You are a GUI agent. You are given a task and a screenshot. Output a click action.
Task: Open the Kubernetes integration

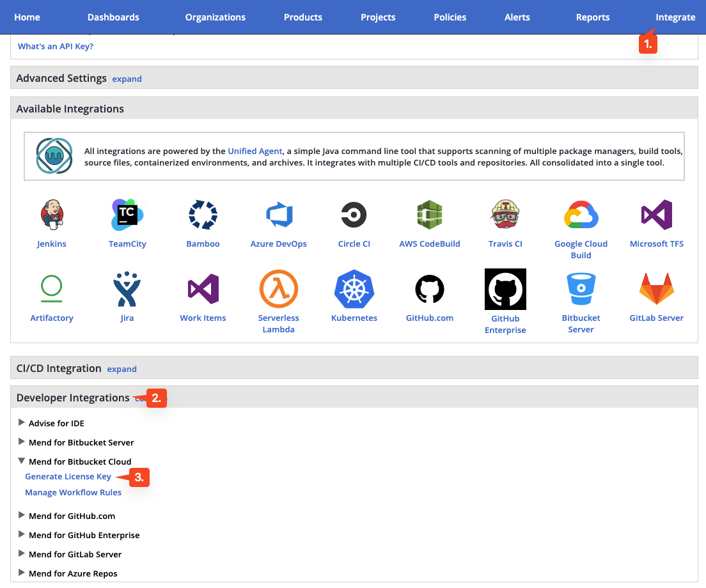coord(354,289)
